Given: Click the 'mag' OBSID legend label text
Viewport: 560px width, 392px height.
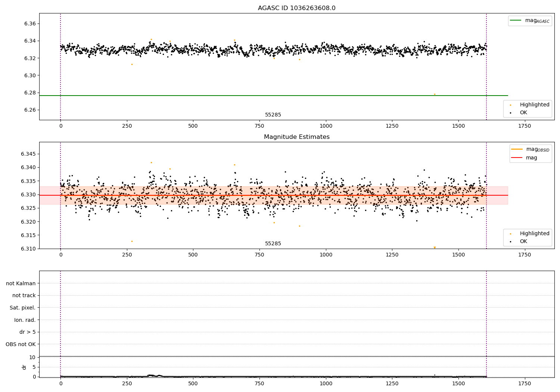Looking at the screenshot, I should [x=538, y=149].
